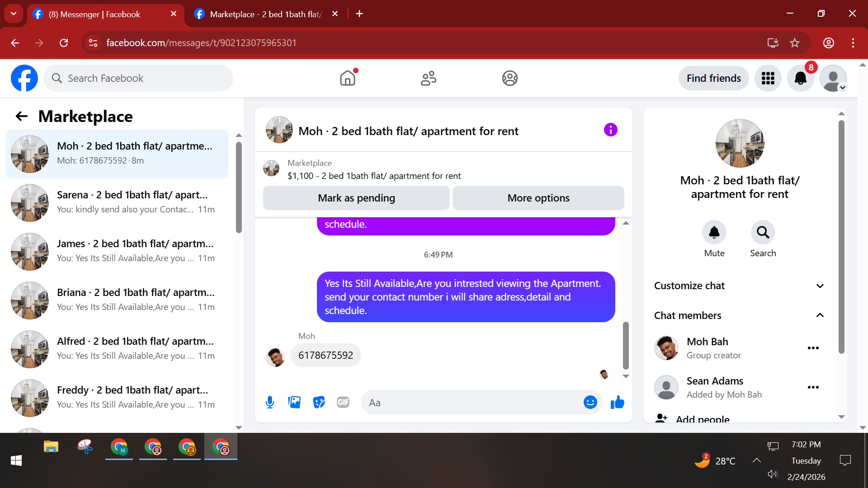This screenshot has height=488, width=868.
Task: Click the chat message scrollbar thumb
Action: click(x=626, y=346)
